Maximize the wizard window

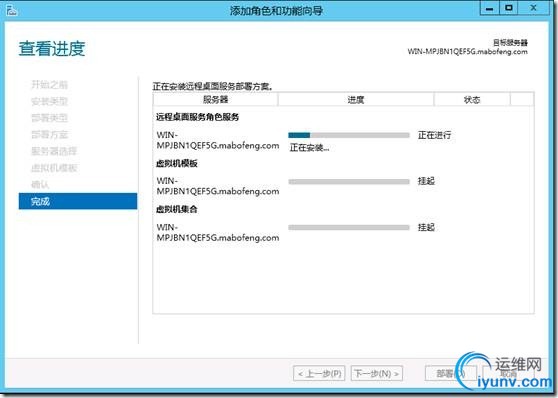point(509,9)
